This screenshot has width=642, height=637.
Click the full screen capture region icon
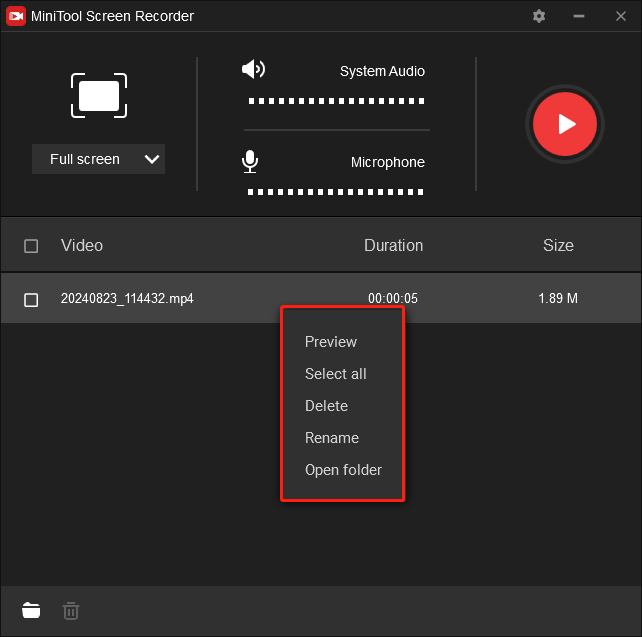[x=99, y=96]
